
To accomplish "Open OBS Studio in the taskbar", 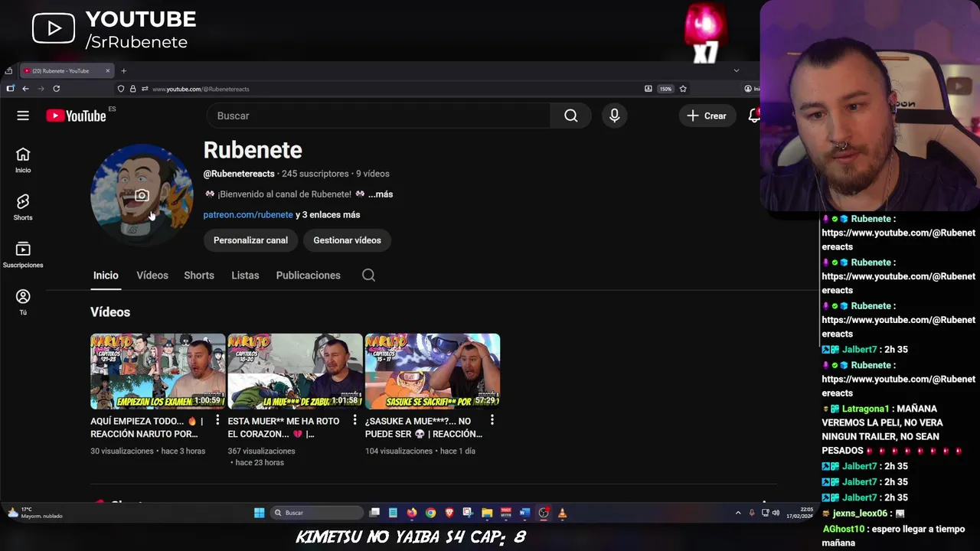I will (544, 513).
